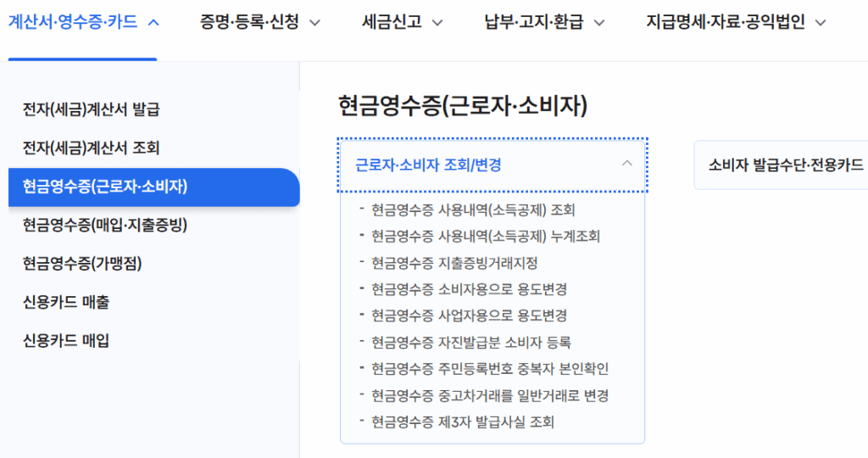This screenshot has width=868, height=458.
Task: Go to 전자(세금)계산서 조회 in sidebar
Action: tap(92, 148)
